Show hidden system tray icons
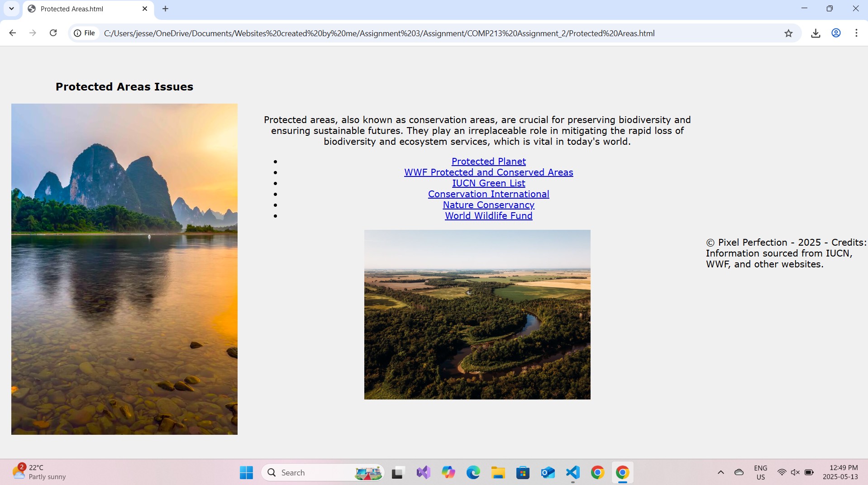The height and width of the screenshot is (485, 868). click(720, 472)
